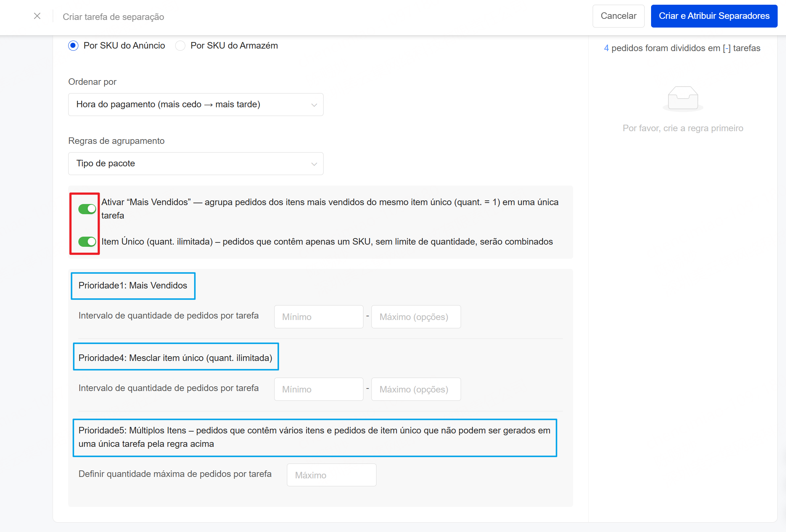Viewport: 786px width, 532px height.
Task: Click the blue 4 pedidos count
Action: click(606, 48)
